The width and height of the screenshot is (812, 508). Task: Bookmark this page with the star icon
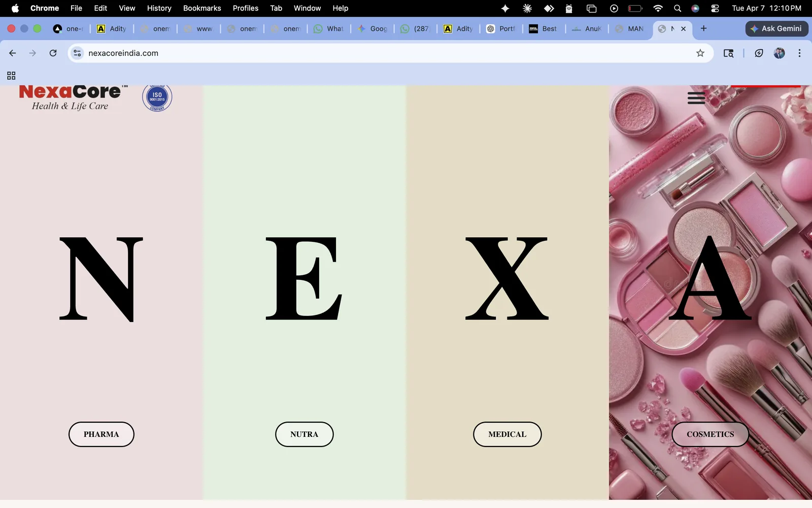(700, 53)
